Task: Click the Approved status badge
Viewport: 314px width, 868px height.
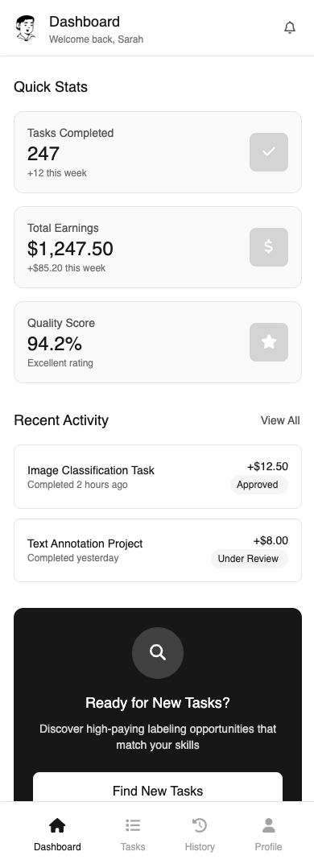Action: pyautogui.click(x=258, y=485)
